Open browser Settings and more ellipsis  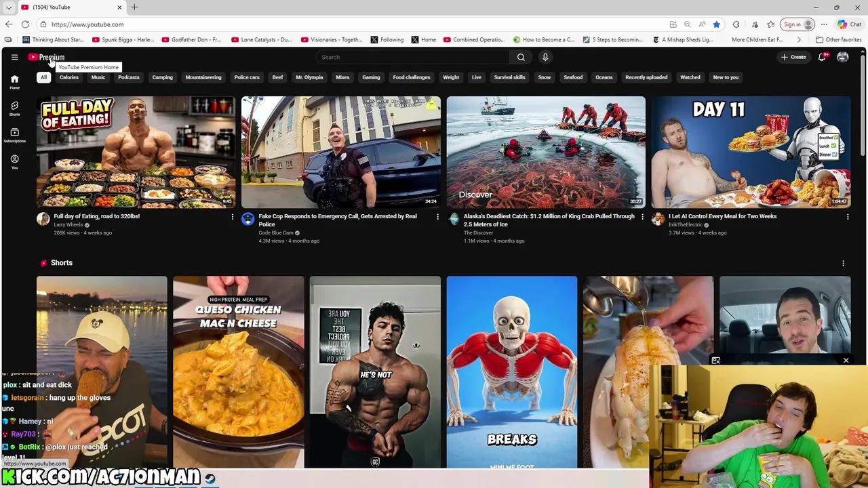(x=825, y=24)
